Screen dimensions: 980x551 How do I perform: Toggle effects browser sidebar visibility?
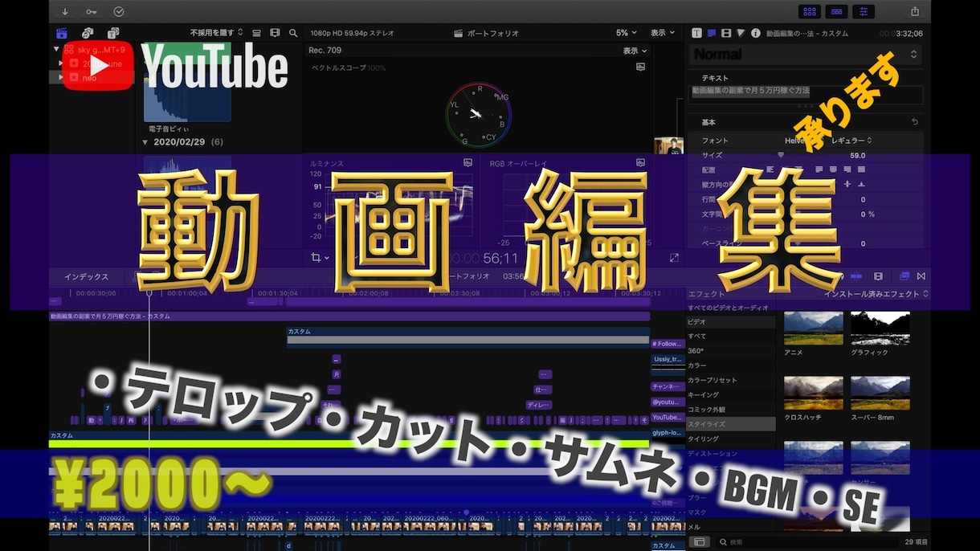700,542
